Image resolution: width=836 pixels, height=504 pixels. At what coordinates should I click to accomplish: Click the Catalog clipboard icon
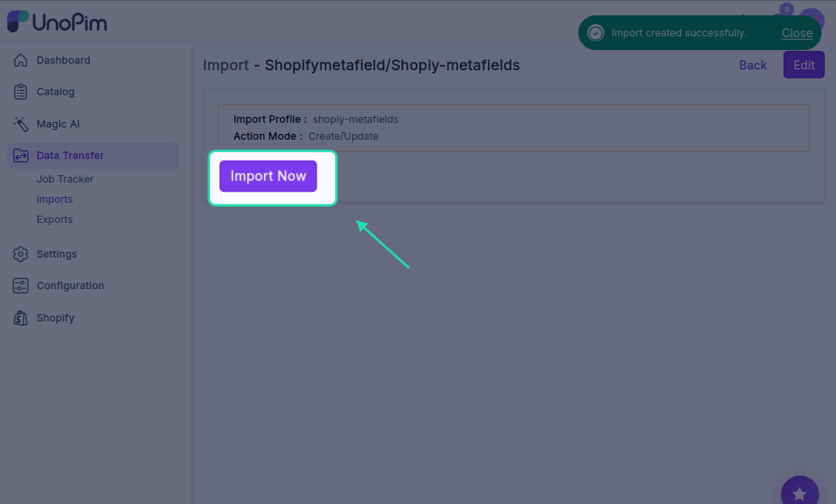(20, 92)
